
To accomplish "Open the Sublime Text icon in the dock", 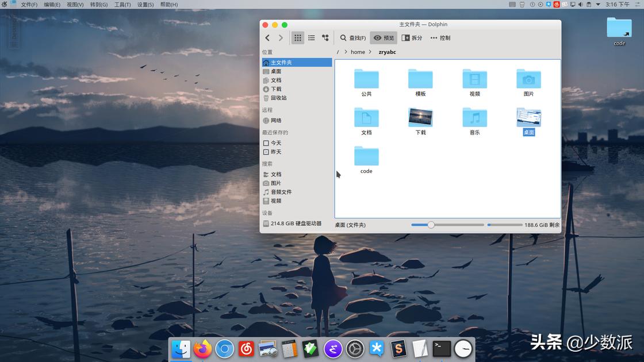I will click(399, 349).
